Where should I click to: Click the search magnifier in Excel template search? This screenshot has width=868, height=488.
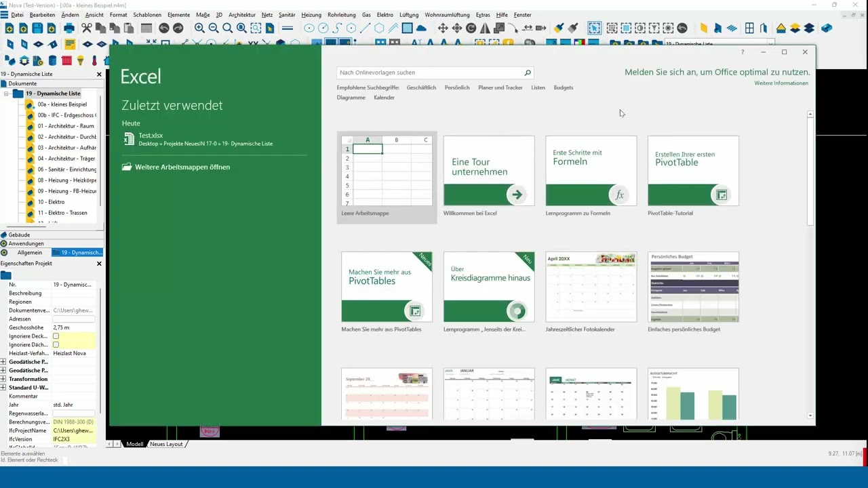[527, 73]
